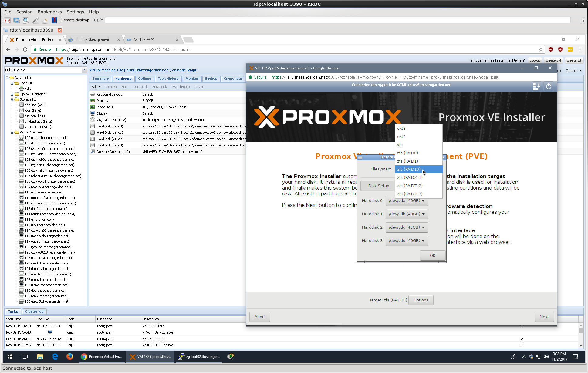Click the Start Time column header
Screen dimensions: 588x373
(x=19, y=319)
